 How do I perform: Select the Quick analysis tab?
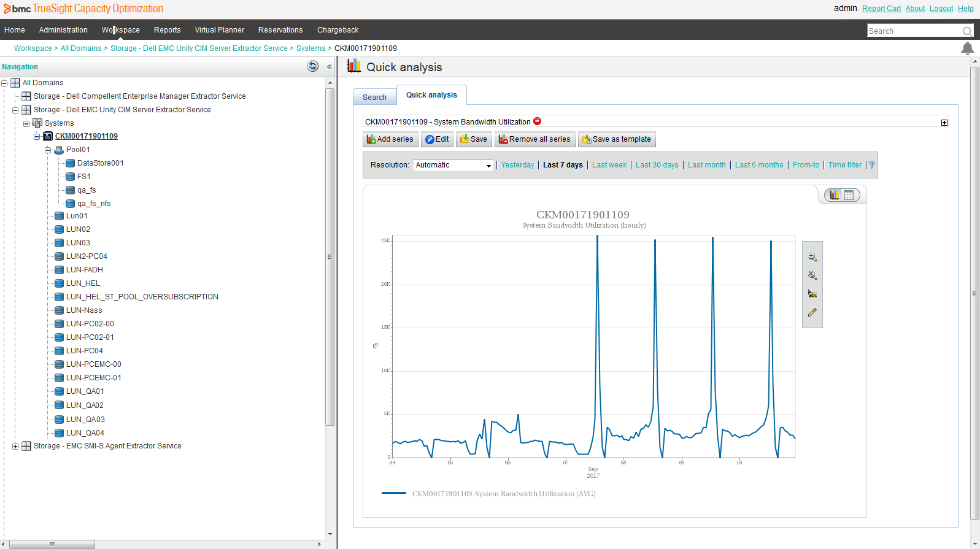coord(431,95)
